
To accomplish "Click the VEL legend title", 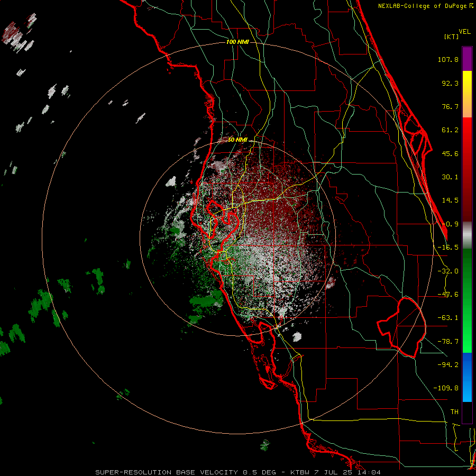I will (464, 32).
